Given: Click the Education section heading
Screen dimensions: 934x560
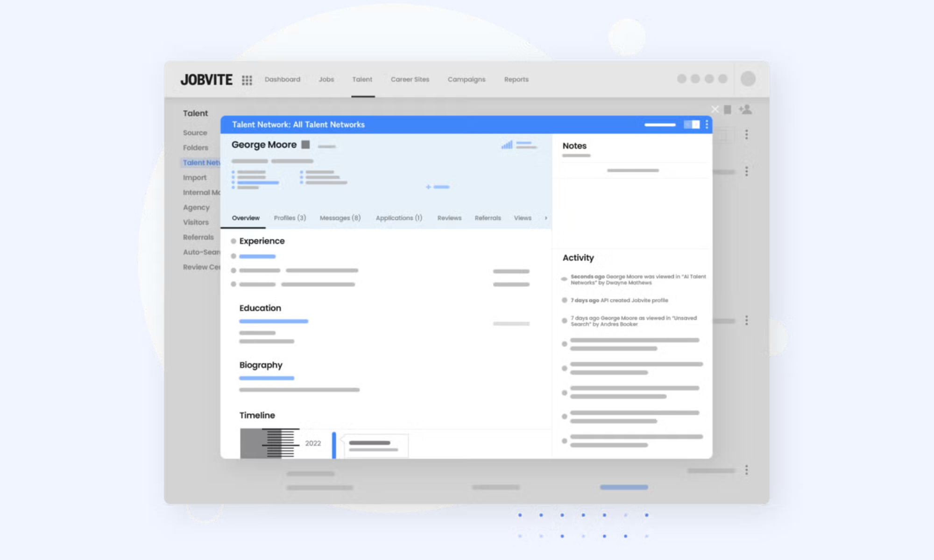Looking at the screenshot, I should [260, 308].
